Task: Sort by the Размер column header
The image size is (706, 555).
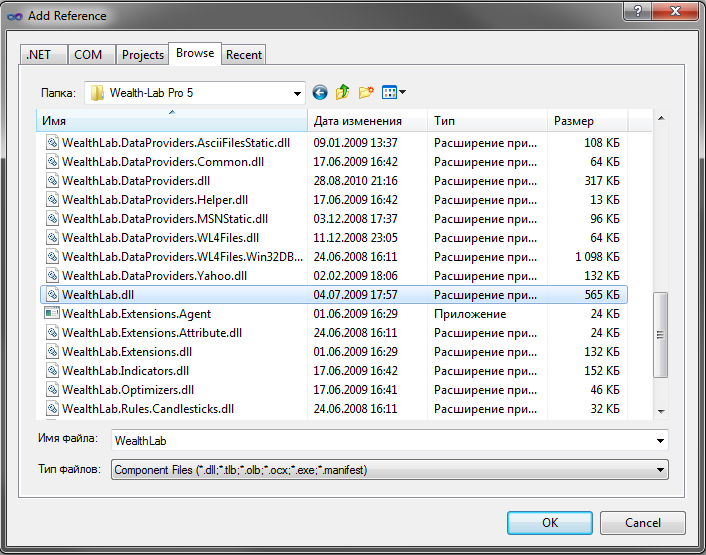Action: coord(587,121)
